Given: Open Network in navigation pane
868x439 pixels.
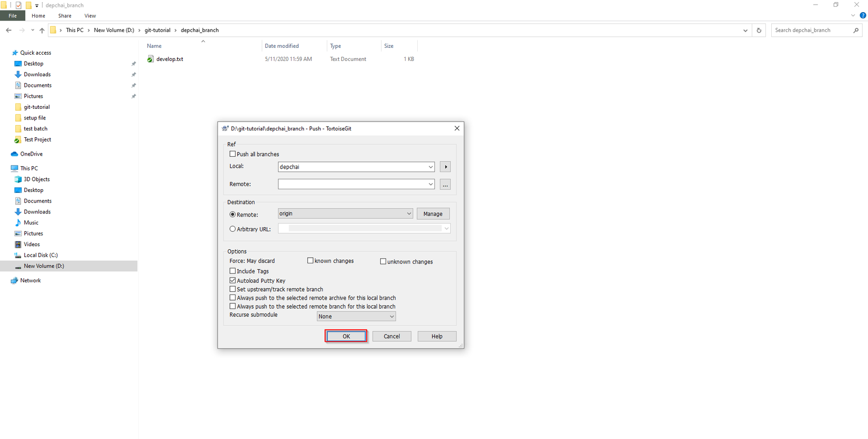Looking at the screenshot, I should click(31, 281).
